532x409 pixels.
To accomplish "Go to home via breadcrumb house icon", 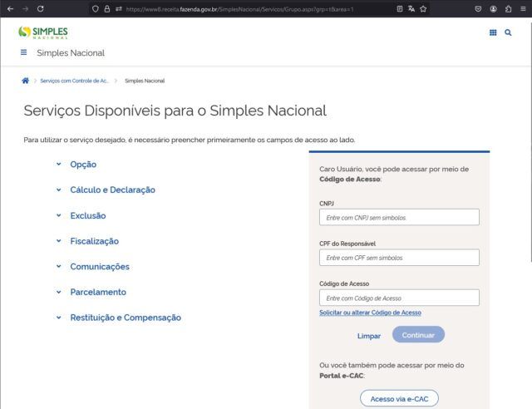I will 26,81.
